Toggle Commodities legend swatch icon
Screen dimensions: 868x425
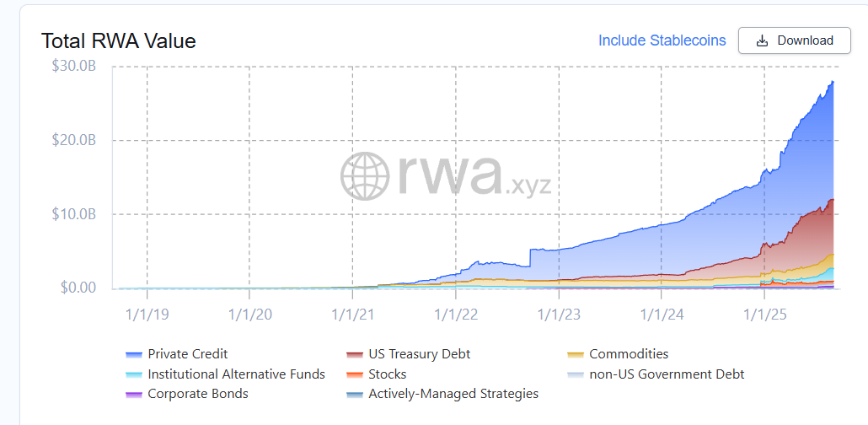tap(575, 354)
